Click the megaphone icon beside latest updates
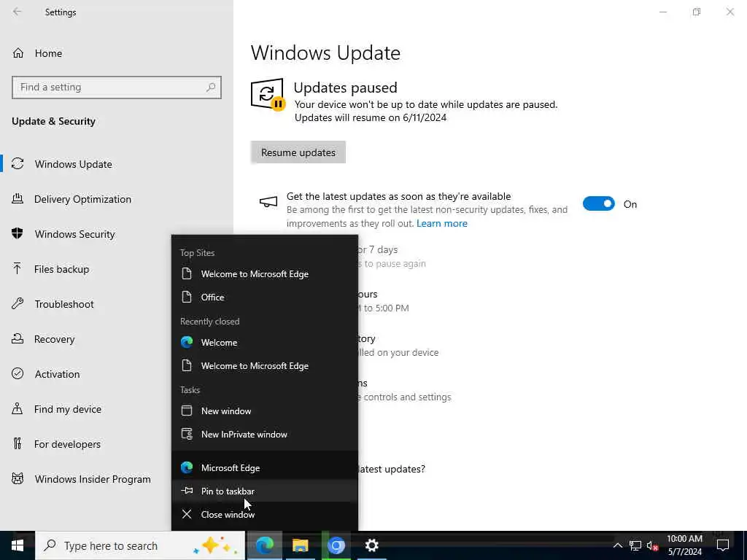Image resolution: width=747 pixels, height=560 pixels. click(268, 202)
